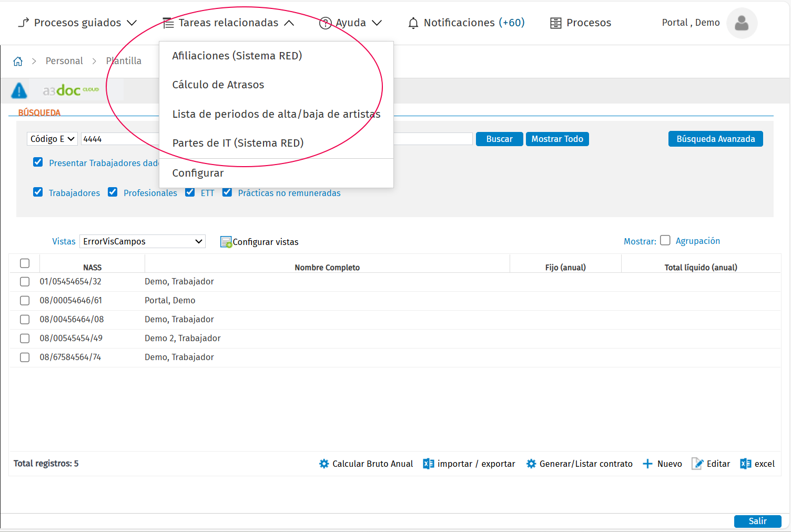
Task: Toggle the Profesionales checkbox
Action: coord(113,192)
